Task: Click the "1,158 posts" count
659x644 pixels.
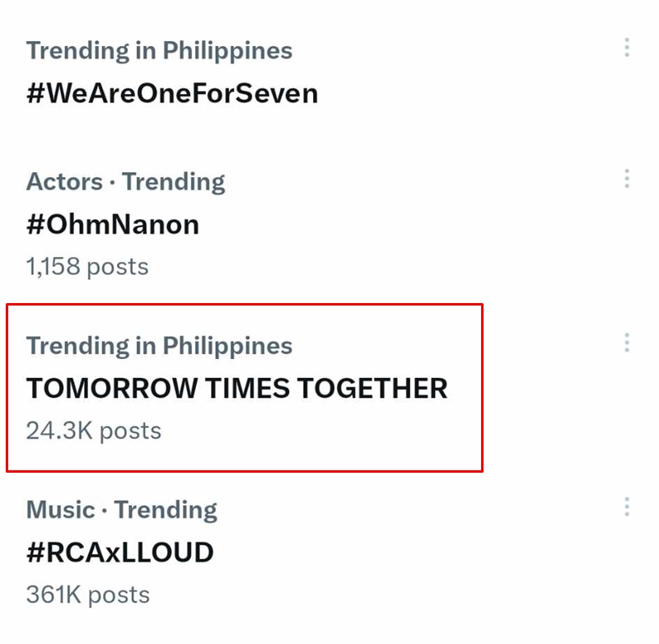Action: [x=87, y=267]
